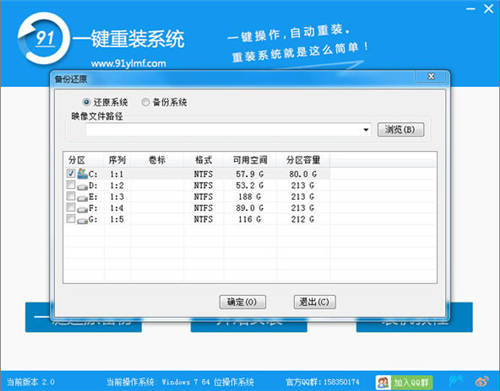Viewport: 500px width, 391px height.
Task: Check the D: partition checkbox
Action: click(70, 184)
